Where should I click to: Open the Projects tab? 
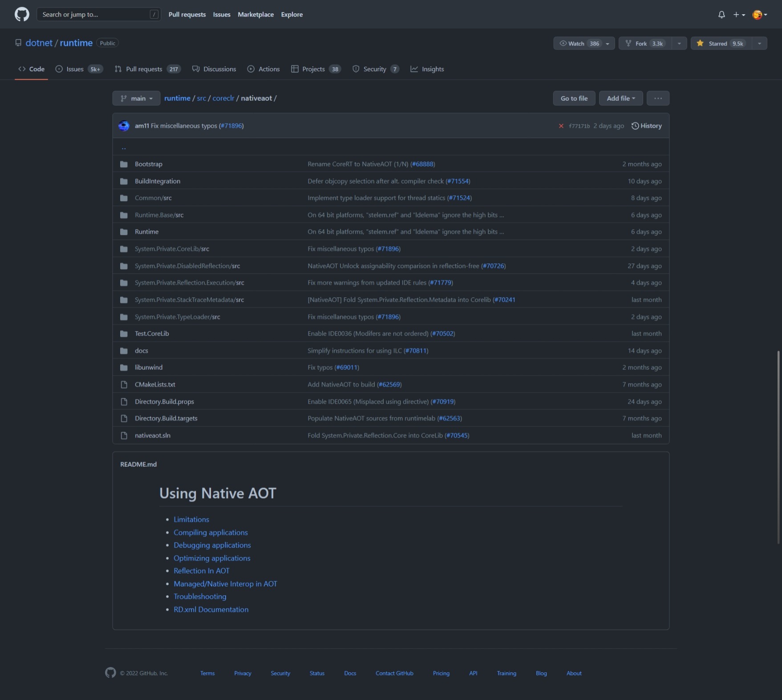coord(316,69)
